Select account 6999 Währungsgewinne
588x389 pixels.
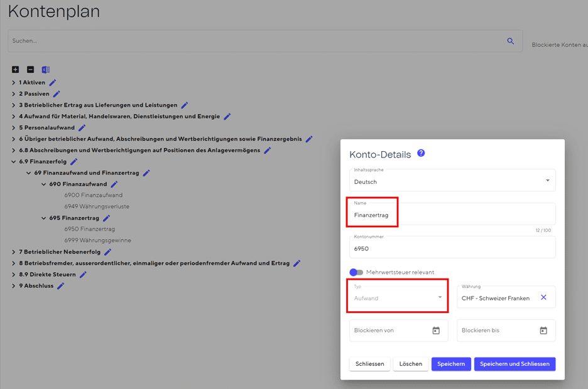pos(97,240)
